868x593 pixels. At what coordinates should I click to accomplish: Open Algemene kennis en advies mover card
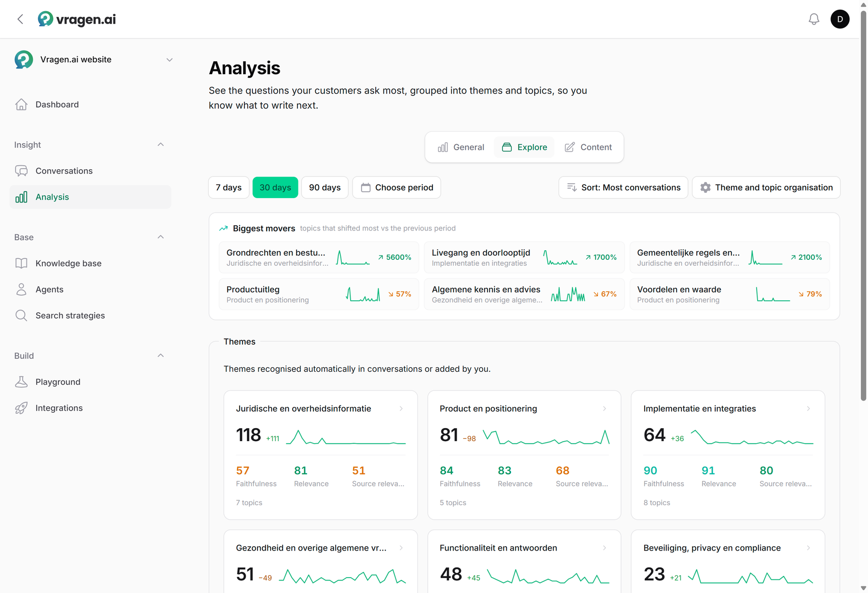coord(524,294)
